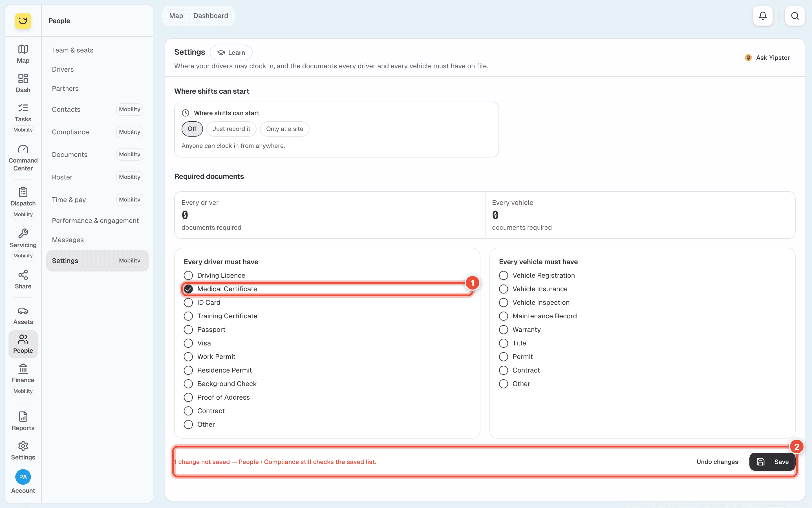Switch to the Map tab
The width and height of the screenshot is (812, 508).
pos(176,16)
